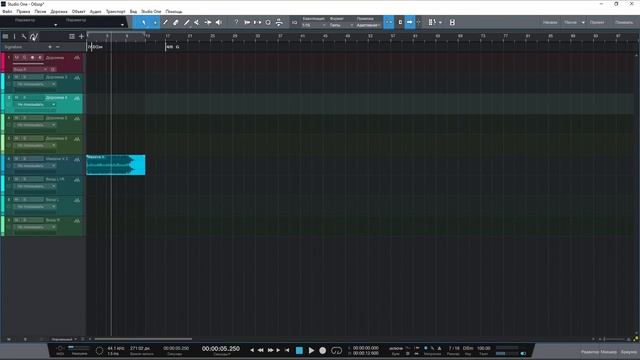Open track 6 automation dropdown
This screenshot has height=360, width=640.
pos(35,166)
